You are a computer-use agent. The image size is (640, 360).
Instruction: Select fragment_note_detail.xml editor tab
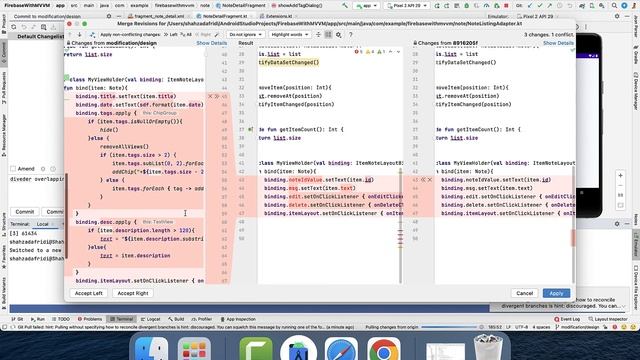156,16
